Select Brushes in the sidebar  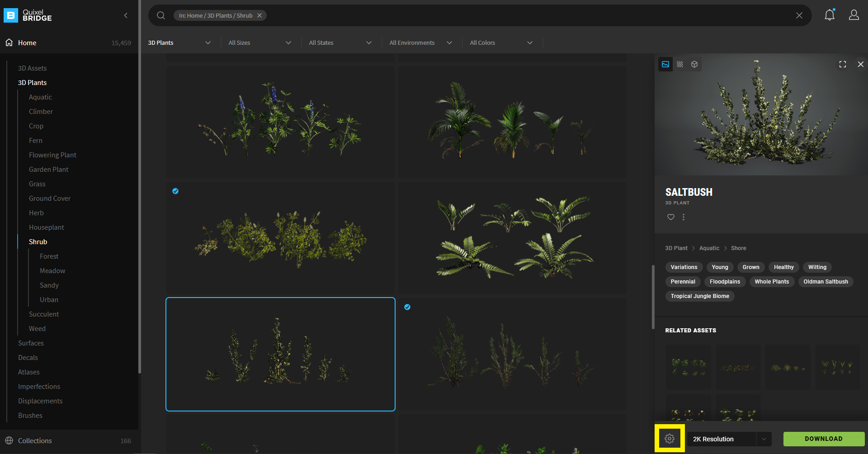[x=30, y=416]
